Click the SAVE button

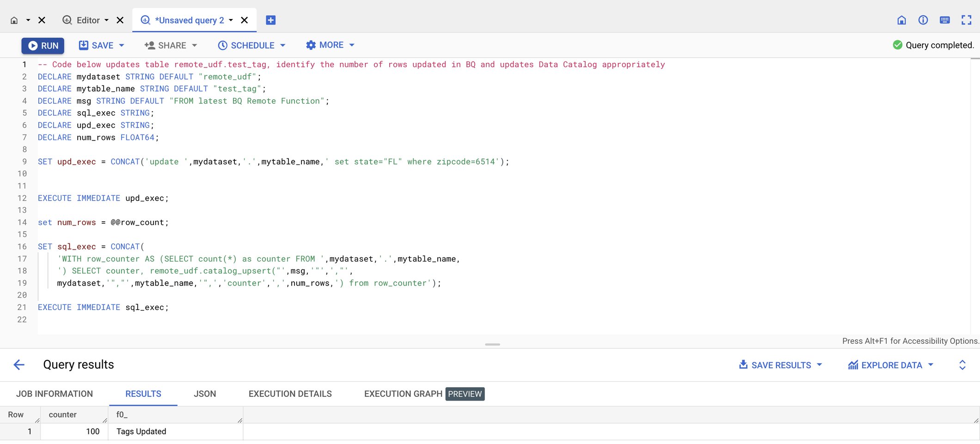click(96, 45)
